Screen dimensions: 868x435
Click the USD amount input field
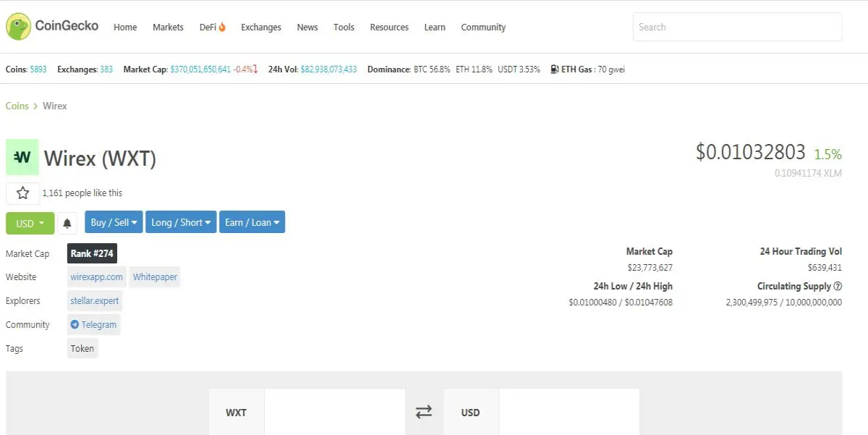569,413
